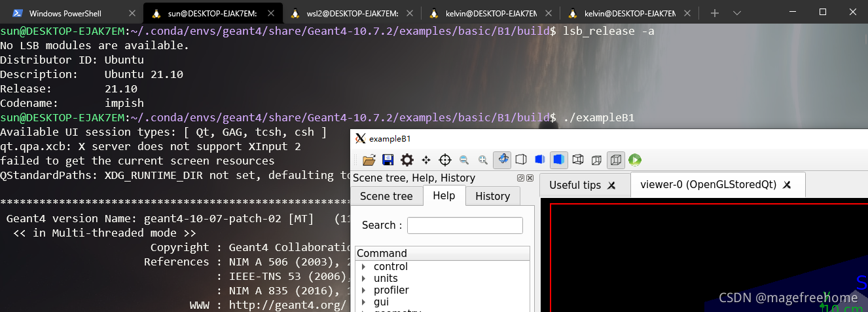
Task: Toggle orthographic projection cube icon
Action: click(616, 159)
